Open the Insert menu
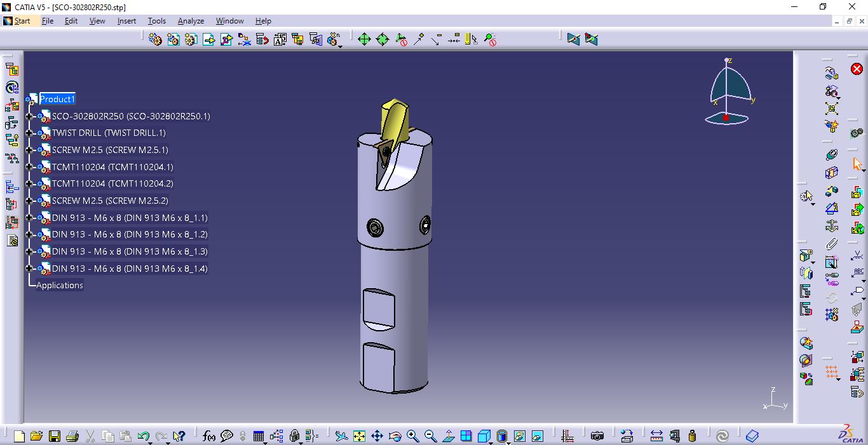This screenshot has height=445, width=868. click(x=126, y=21)
